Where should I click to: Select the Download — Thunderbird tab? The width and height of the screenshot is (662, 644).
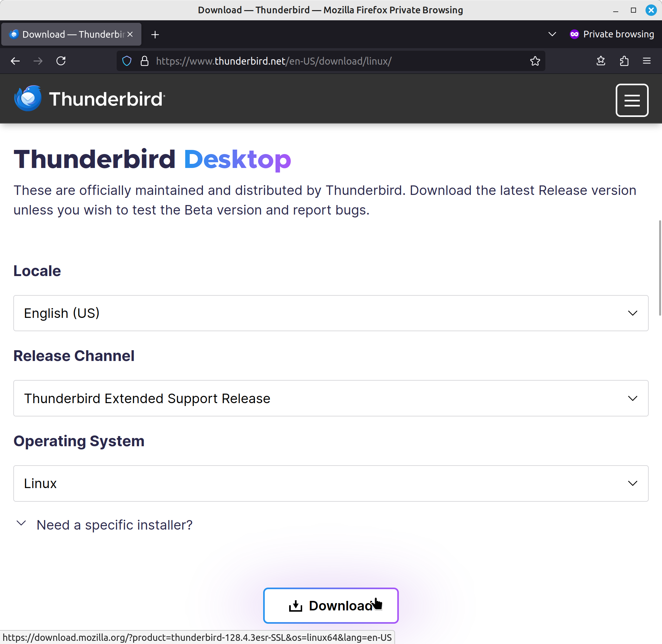click(71, 34)
